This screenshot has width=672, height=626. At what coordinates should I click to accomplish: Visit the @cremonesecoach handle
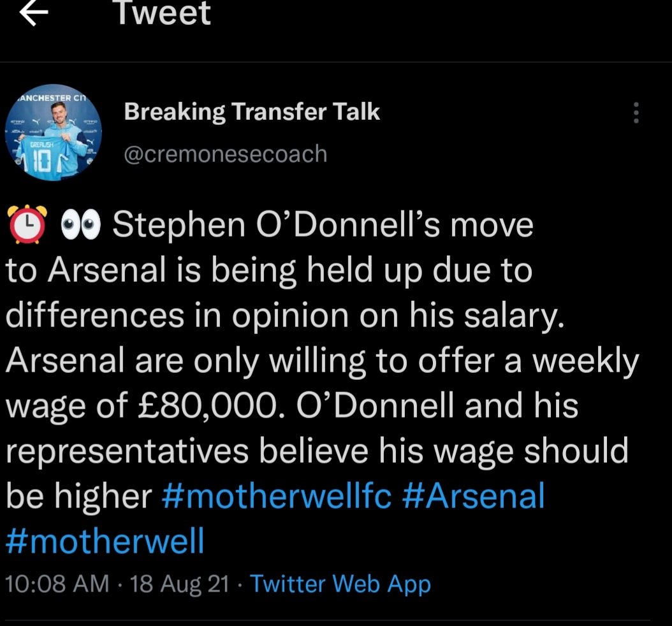coord(225,154)
